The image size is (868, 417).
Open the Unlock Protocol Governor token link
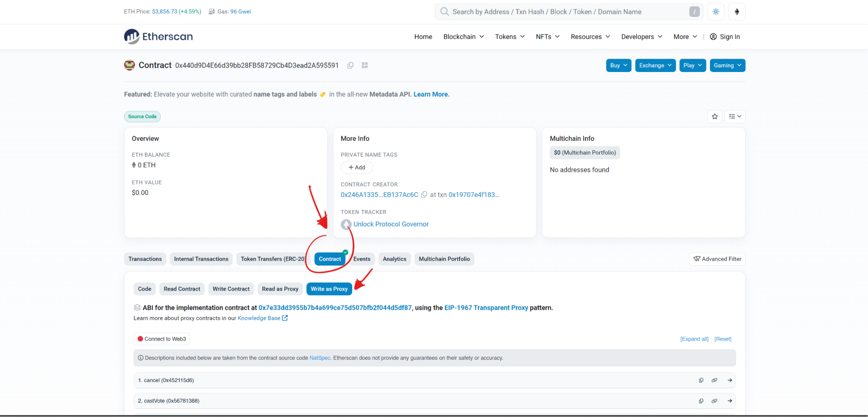pyautogui.click(x=391, y=224)
